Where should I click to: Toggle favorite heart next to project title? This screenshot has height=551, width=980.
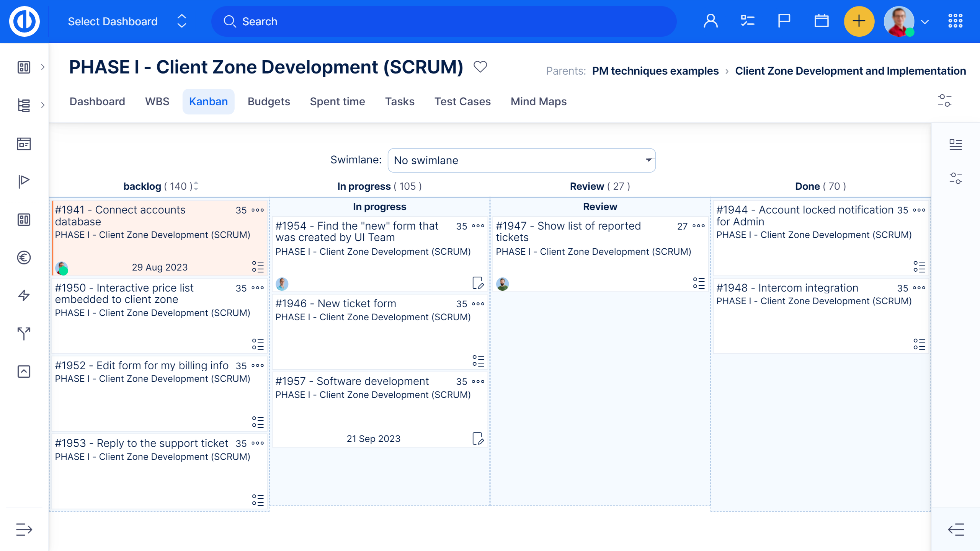pyautogui.click(x=480, y=67)
